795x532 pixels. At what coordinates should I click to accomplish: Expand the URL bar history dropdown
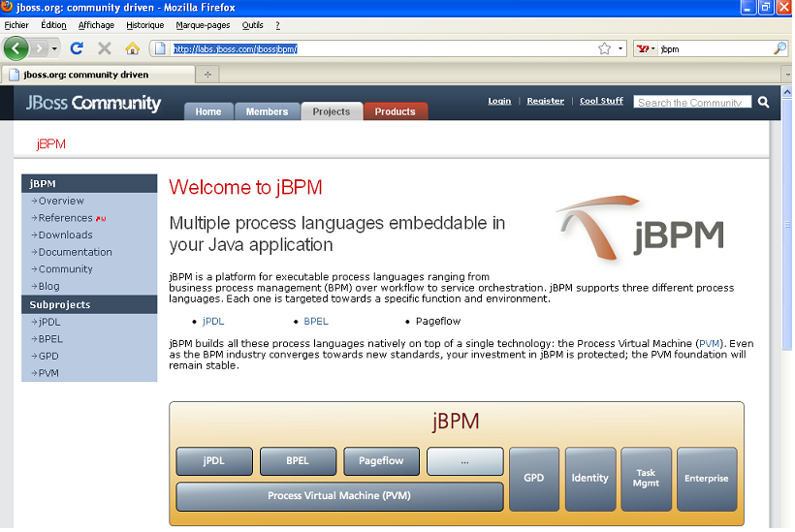pos(620,48)
